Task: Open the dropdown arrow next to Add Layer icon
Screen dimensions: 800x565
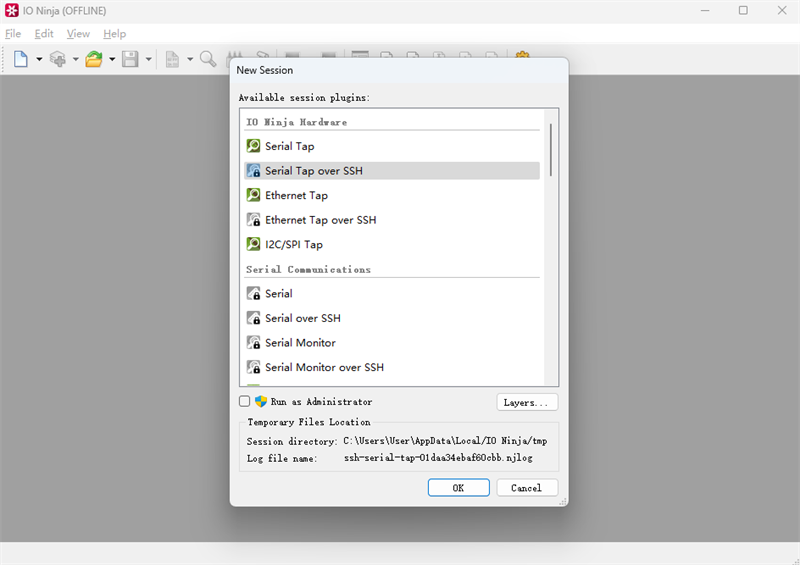Action: [x=76, y=60]
